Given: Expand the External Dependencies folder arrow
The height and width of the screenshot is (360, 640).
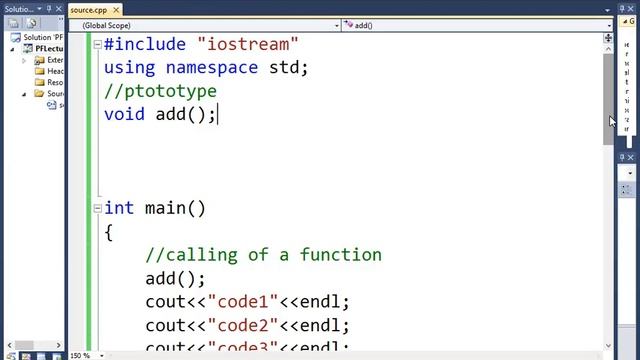Looking at the screenshot, I should (x=24, y=60).
